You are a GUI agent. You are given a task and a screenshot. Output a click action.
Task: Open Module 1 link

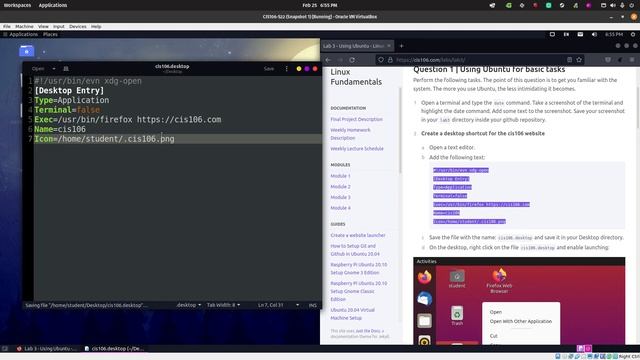(340, 176)
